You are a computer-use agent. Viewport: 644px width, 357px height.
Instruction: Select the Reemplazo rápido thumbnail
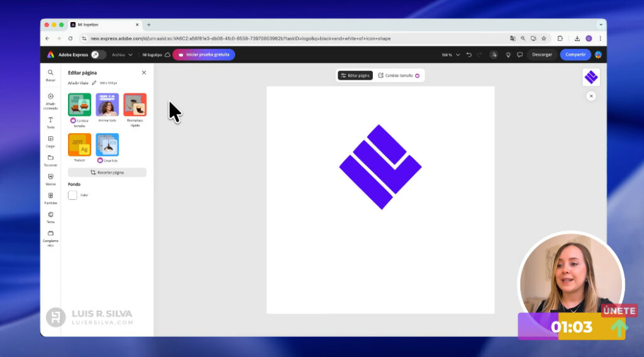click(135, 104)
